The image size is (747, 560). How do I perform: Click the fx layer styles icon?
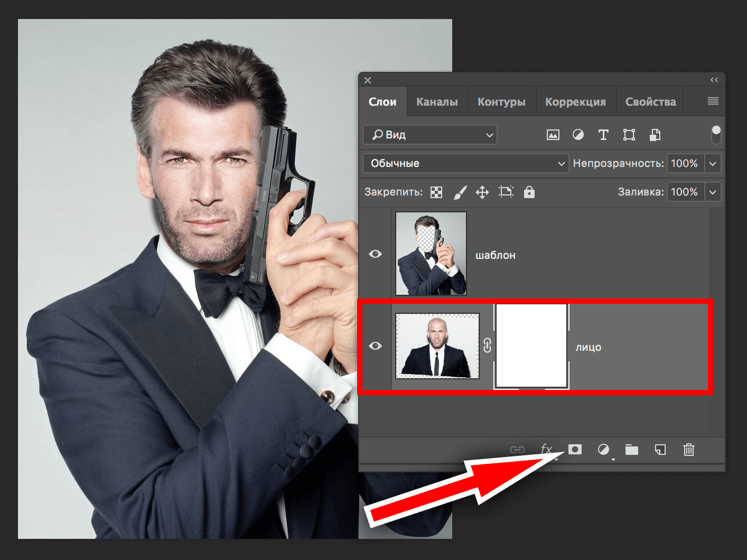(546, 450)
